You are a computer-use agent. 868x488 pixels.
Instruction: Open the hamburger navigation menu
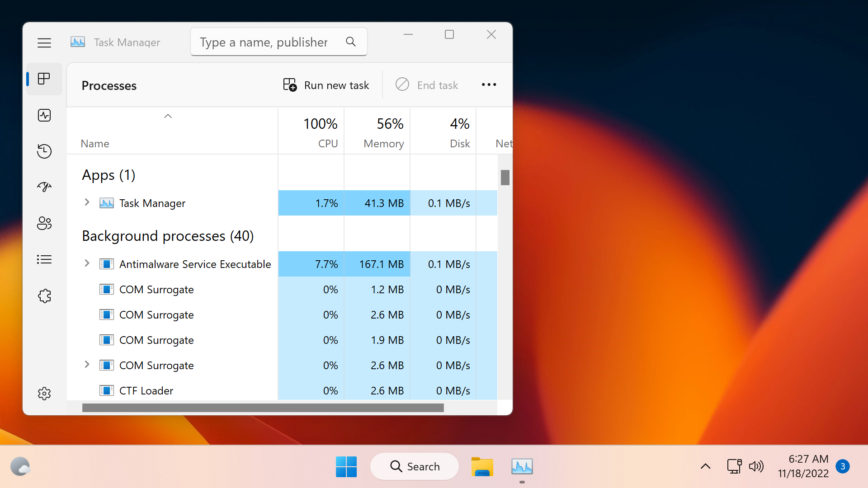point(44,43)
